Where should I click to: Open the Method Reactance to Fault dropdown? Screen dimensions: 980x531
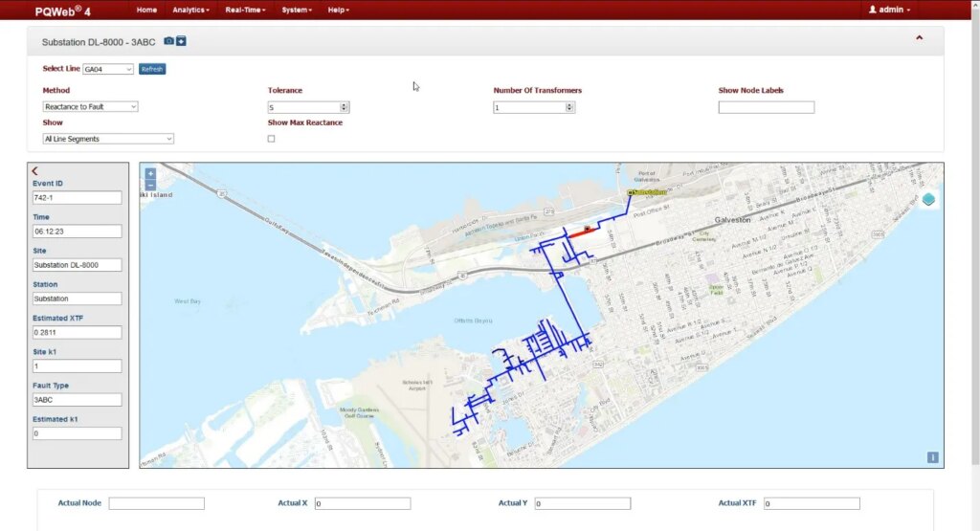pyautogui.click(x=90, y=107)
